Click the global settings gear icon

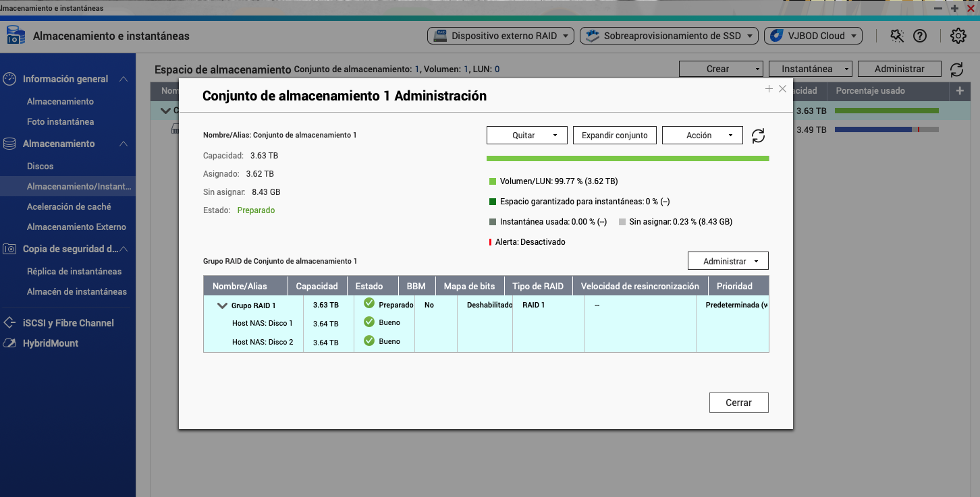click(958, 36)
